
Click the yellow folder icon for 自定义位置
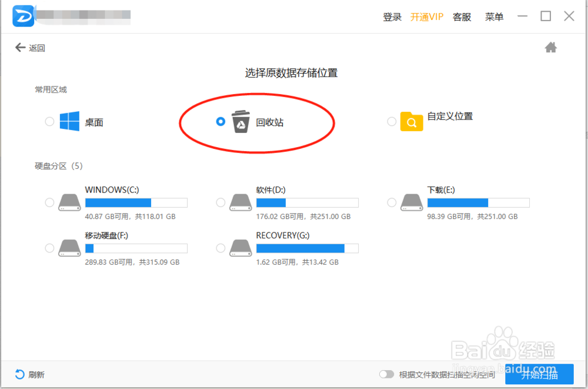[x=412, y=121]
